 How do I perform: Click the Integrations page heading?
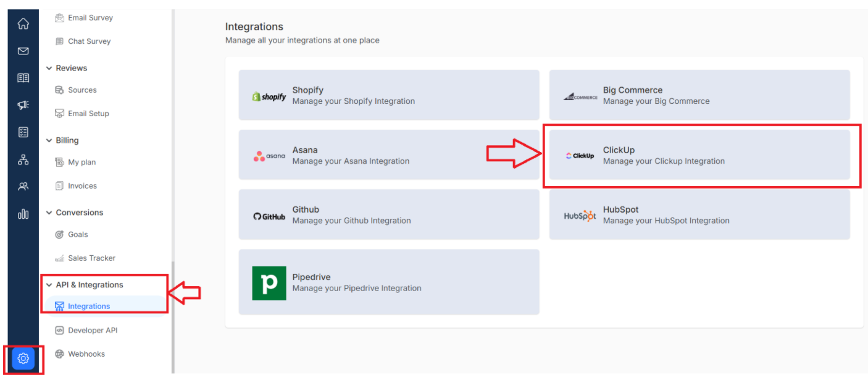pyautogui.click(x=254, y=27)
